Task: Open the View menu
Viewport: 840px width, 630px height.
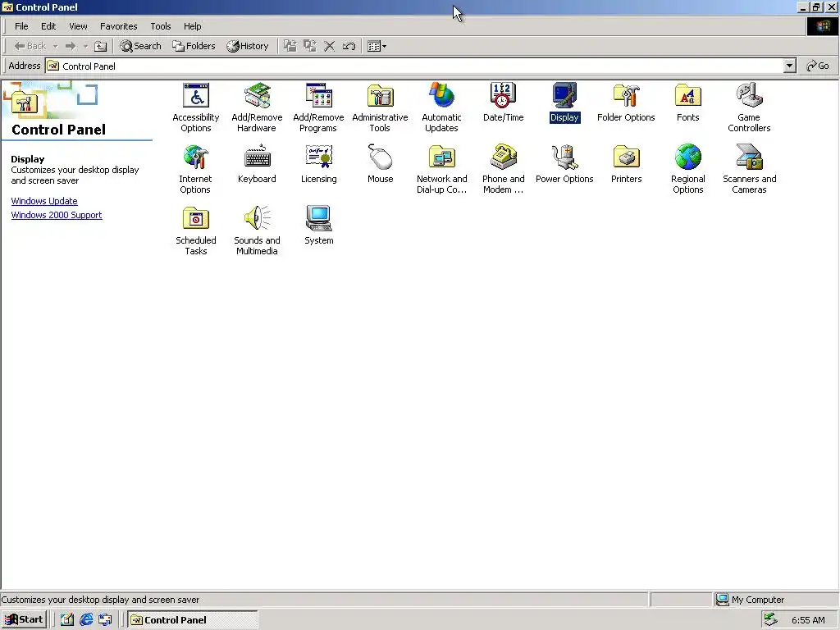Action: [78, 26]
